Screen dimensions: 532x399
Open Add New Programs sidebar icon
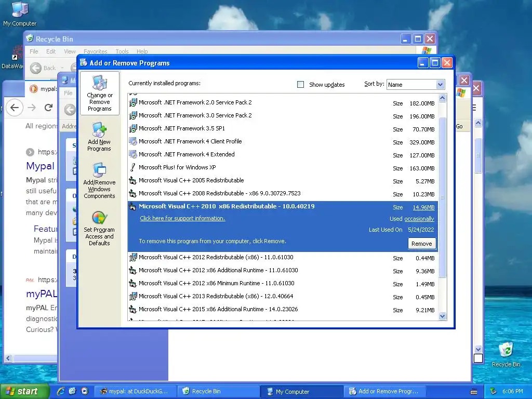point(99,137)
